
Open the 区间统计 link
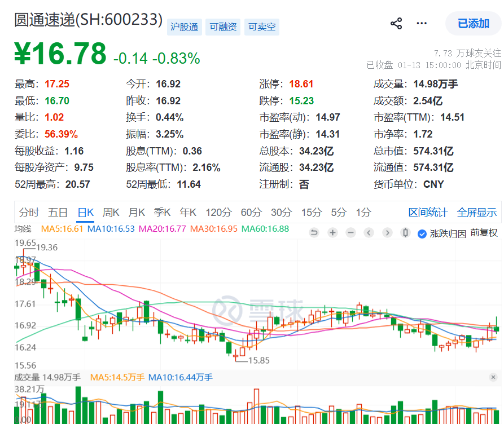point(428,213)
